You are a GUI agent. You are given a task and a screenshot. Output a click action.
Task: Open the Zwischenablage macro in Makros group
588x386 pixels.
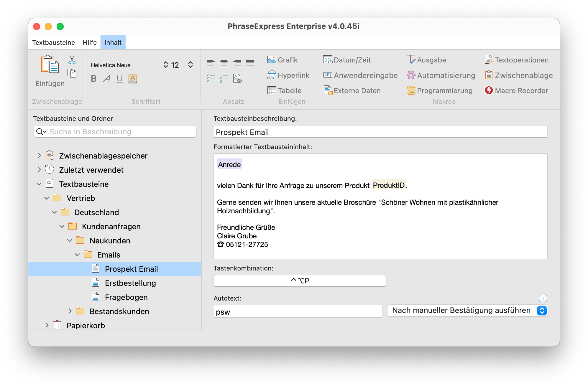519,75
